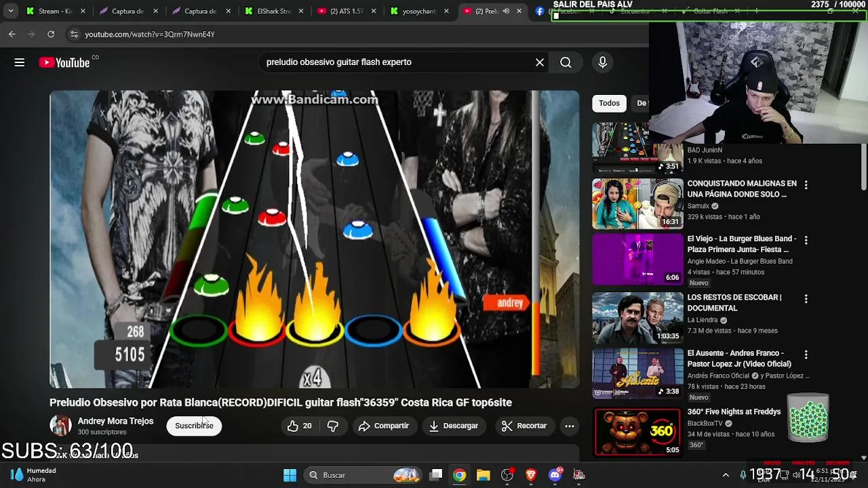Clear the YouTube search box text
The image size is (868, 488).
(x=540, y=62)
